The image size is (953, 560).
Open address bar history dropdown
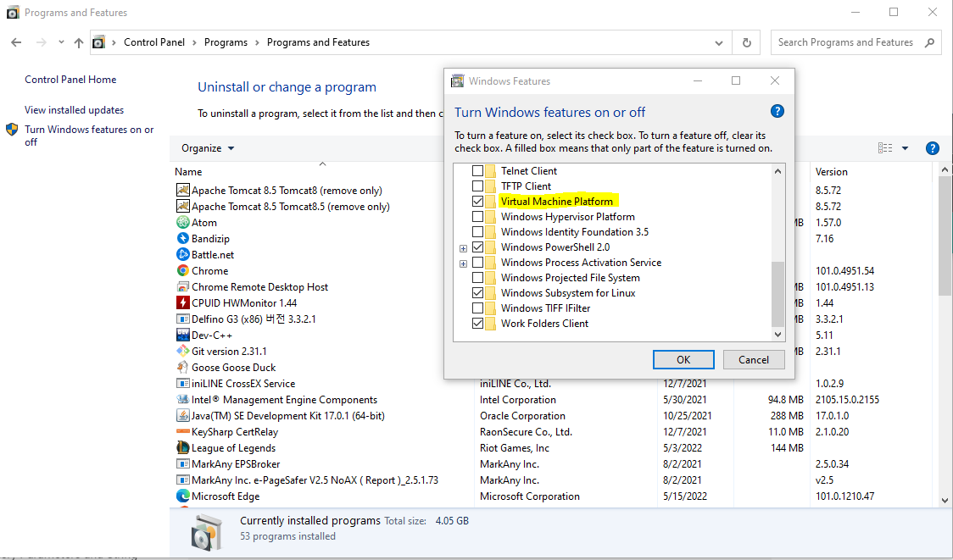(719, 42)
